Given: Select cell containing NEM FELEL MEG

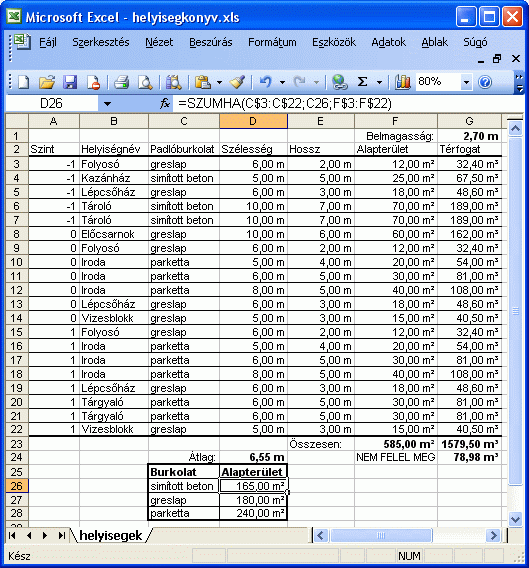Looking at the screenshot, I should point(395,458).
